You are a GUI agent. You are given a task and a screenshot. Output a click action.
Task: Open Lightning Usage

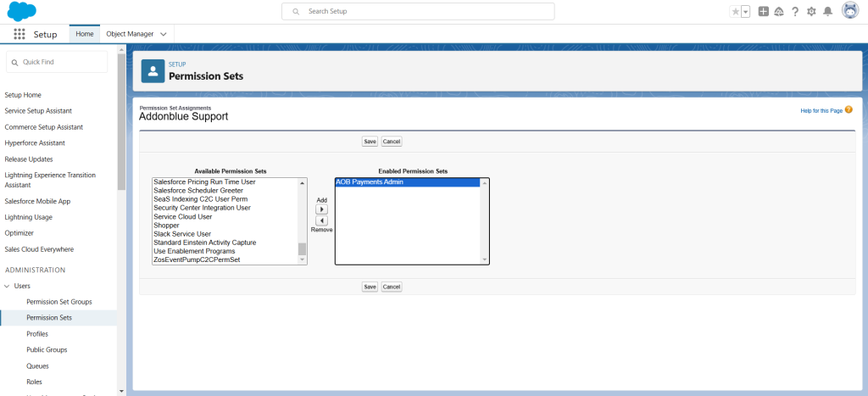[29, 217]
